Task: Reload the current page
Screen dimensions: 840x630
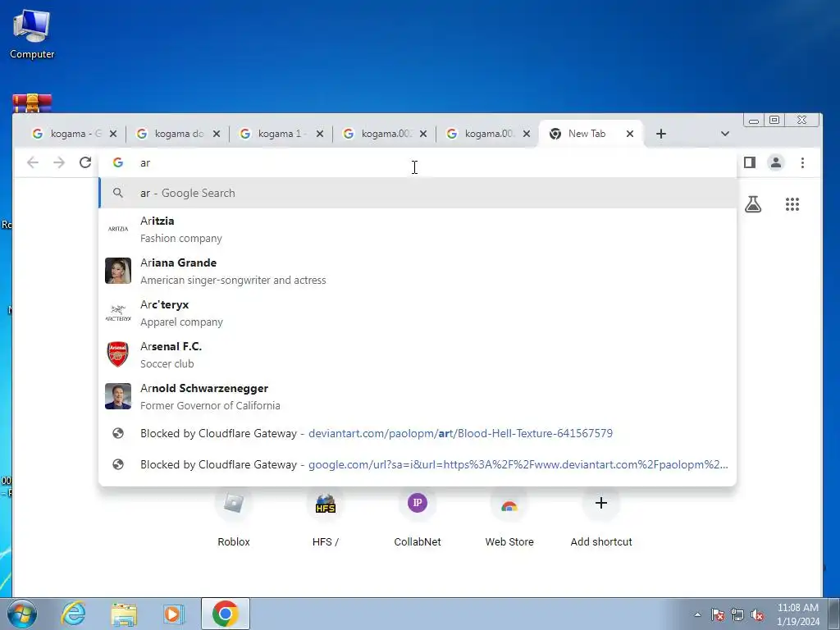Action: click(x=85, y=162)
